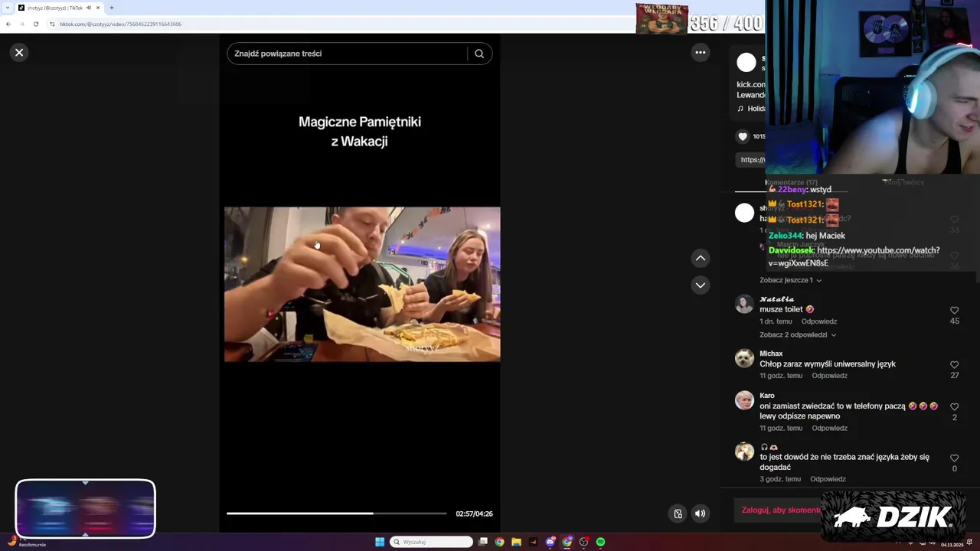
Task: Click the search magnifier icon in video search bar
Action: point(479,54)
